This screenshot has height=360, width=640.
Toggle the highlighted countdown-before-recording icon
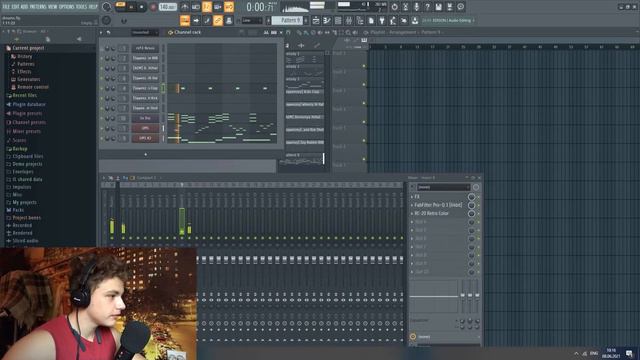point(207,7)
